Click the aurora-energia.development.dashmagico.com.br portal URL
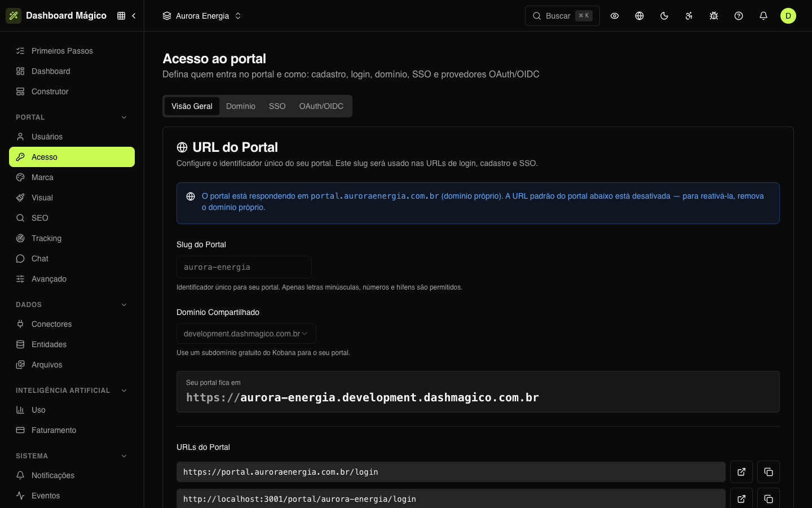The image size is (812, 508). coord(363,397)
